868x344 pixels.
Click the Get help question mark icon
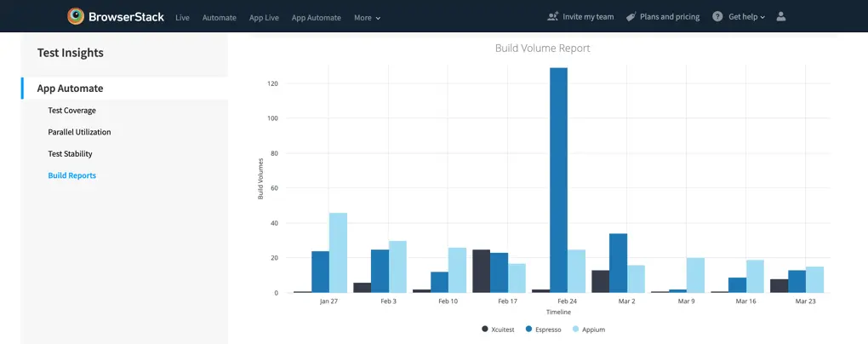click(717, 16)
